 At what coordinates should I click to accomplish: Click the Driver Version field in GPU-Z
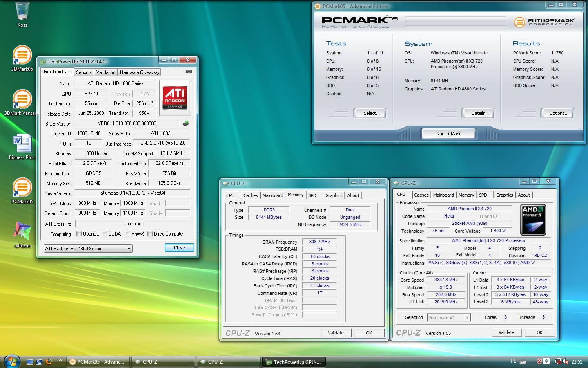click(133, 193)
